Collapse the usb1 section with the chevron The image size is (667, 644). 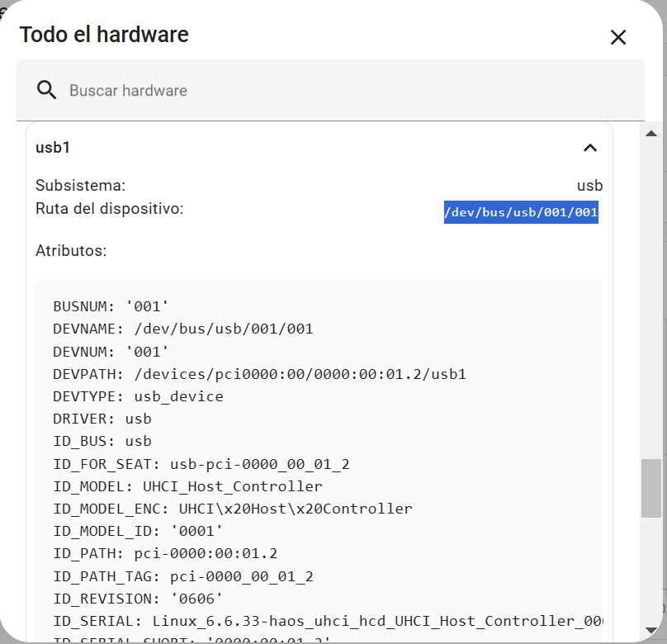589,148
